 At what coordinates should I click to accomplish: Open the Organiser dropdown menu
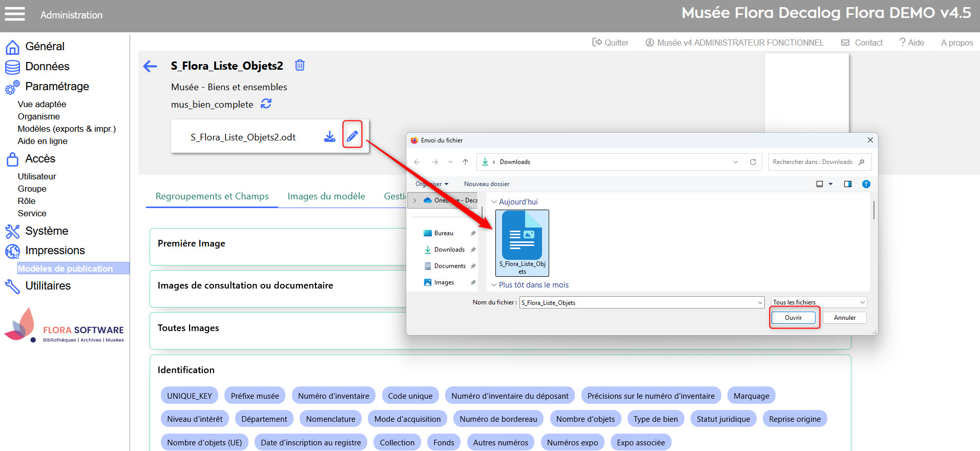point(432,184)
